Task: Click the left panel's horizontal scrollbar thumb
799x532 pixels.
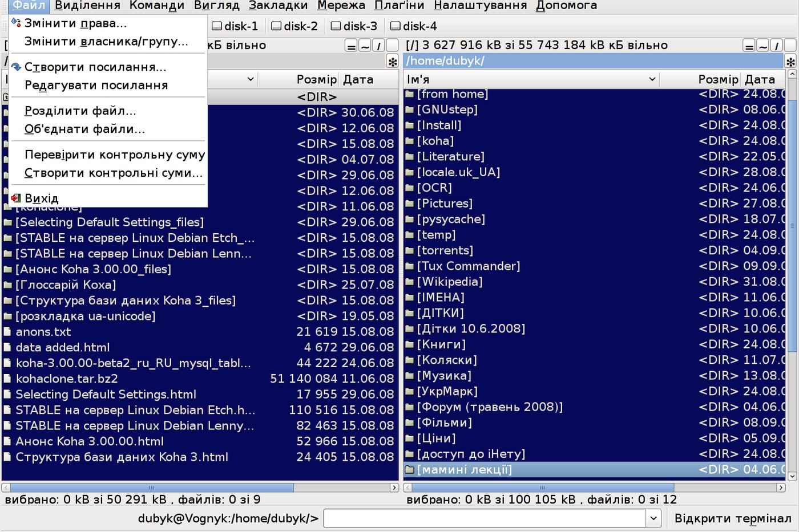Action: (152, 488)
